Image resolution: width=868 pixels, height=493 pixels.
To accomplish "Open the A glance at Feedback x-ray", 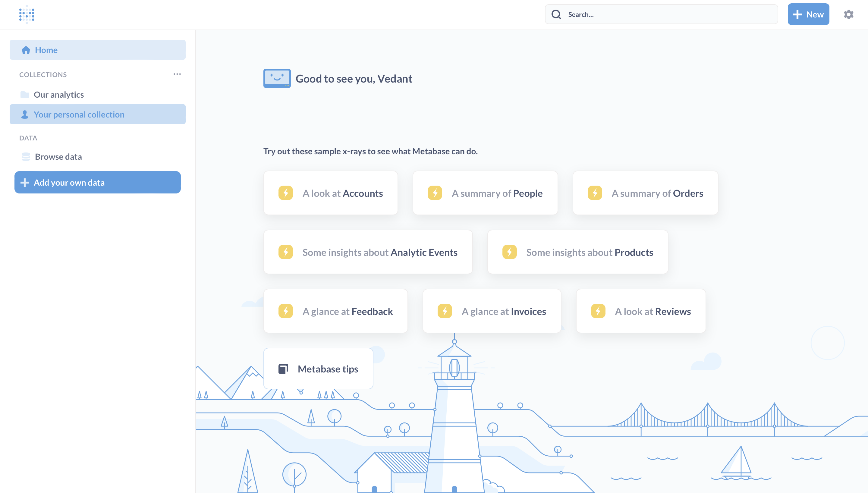I will pyautogui.click(x=335, y=311).
